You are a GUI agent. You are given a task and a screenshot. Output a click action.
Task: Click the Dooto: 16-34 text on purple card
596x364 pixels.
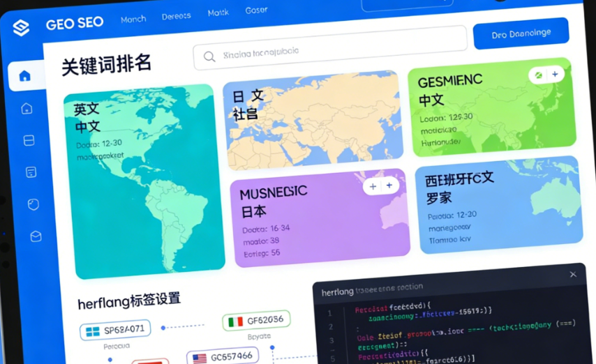click(x=266, y=229)
